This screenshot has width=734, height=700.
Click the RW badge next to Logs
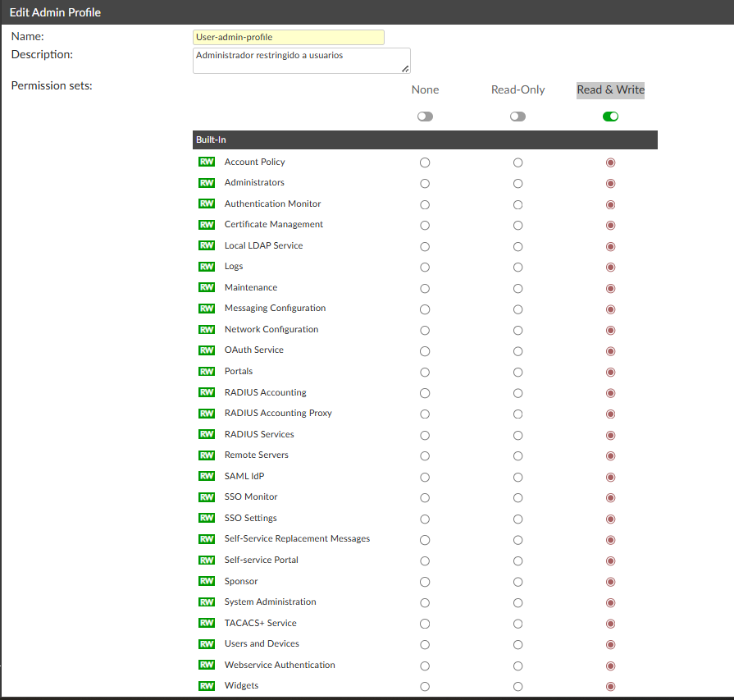tap(207, 267)
